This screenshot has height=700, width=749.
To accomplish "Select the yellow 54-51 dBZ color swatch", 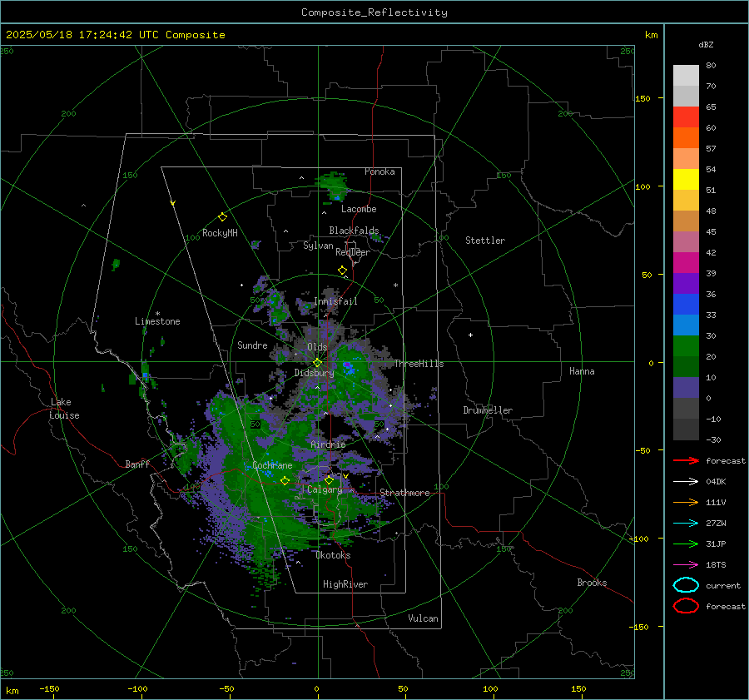I will click(686, 180).
